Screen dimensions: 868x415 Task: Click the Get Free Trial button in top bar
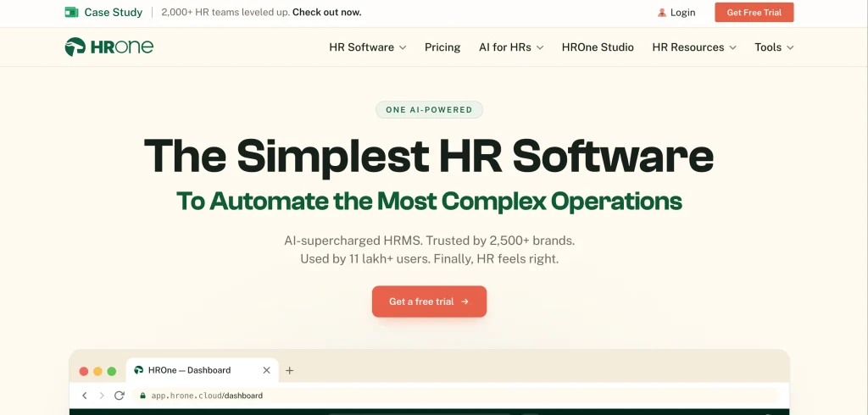pos(754,12)
